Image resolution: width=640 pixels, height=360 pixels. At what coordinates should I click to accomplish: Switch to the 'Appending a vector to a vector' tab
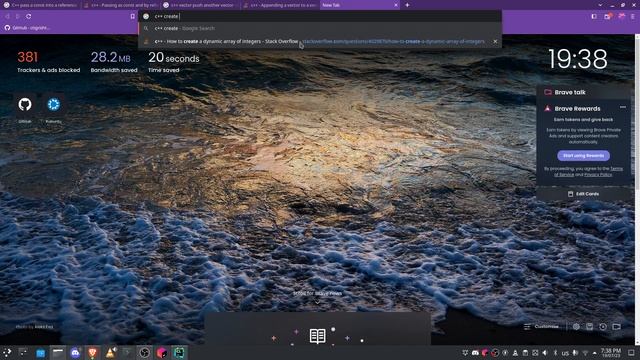[x=281, y=5]
